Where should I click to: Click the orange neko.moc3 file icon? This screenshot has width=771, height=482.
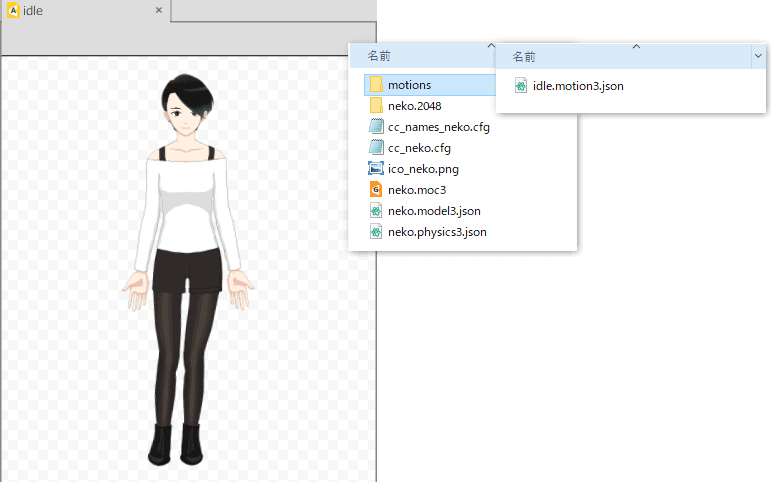point(376,190)
